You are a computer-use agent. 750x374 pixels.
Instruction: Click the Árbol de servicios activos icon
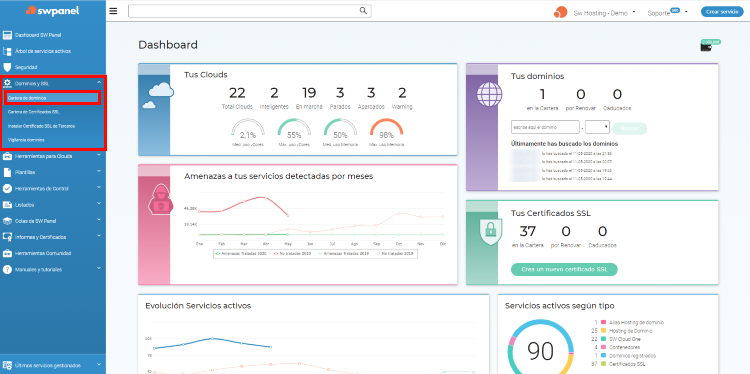pyautogui.click(x=7, y=51)
